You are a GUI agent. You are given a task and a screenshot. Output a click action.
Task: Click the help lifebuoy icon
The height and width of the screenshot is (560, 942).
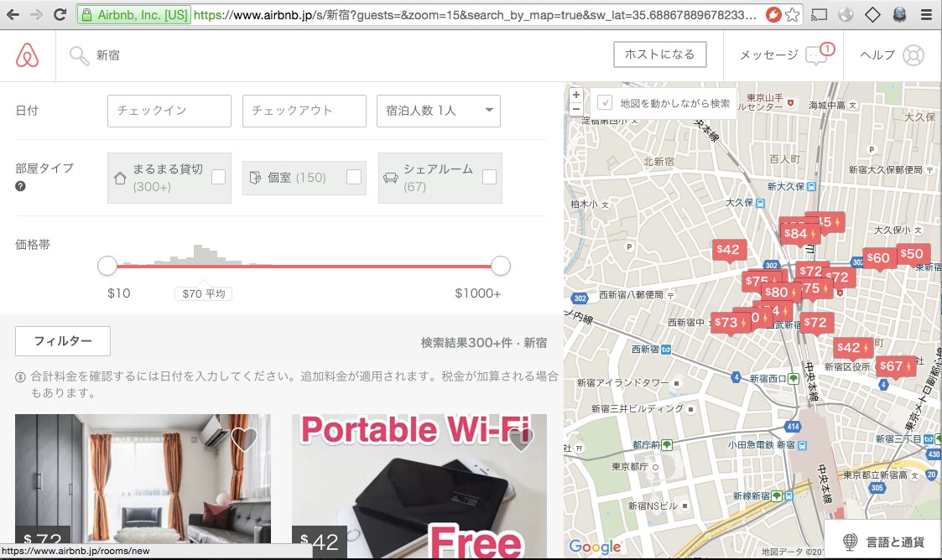(913, 55)
